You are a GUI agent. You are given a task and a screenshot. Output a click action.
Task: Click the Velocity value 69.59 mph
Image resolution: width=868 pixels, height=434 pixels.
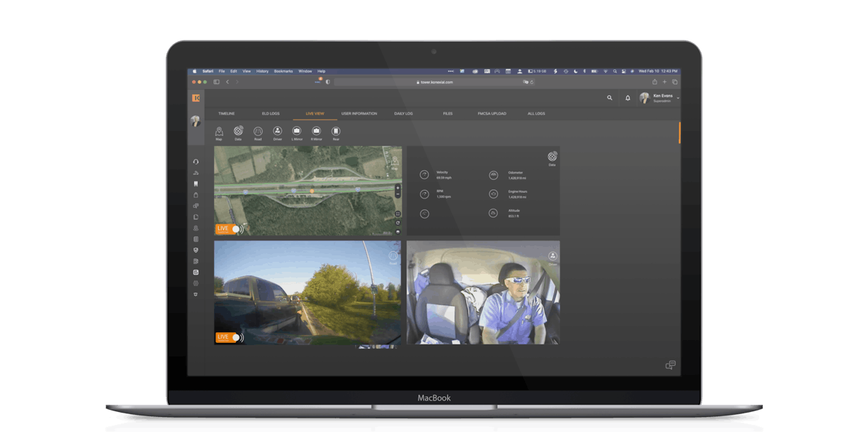click(444, 178)
